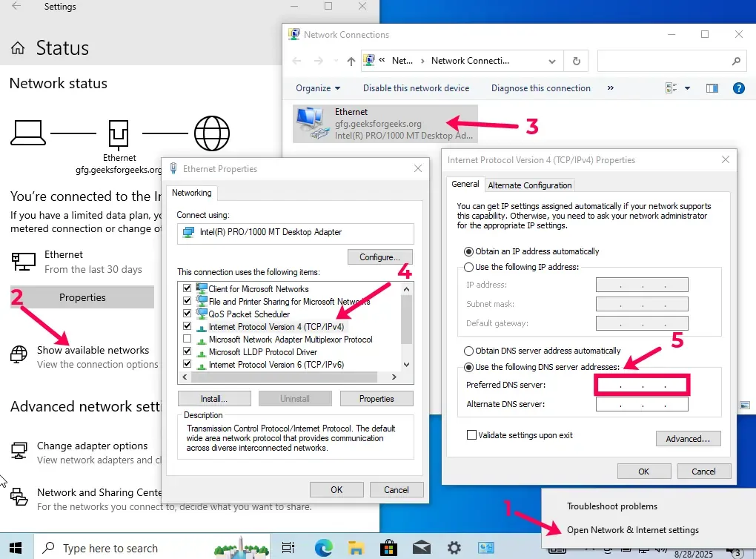
Task: Click the Settings home icon next to Status
Action: [18, 48]
